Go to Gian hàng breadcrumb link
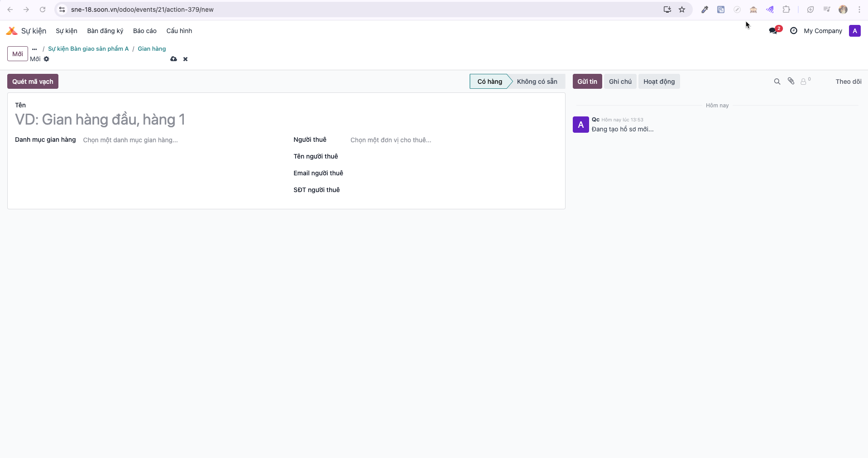Screen dimensions: 868x458 [x=152, y=49]
